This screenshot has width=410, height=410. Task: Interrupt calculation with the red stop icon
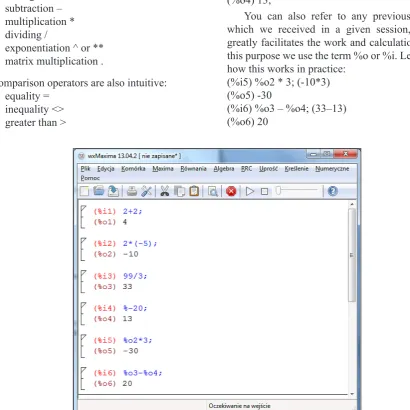(x=231, y=191)
